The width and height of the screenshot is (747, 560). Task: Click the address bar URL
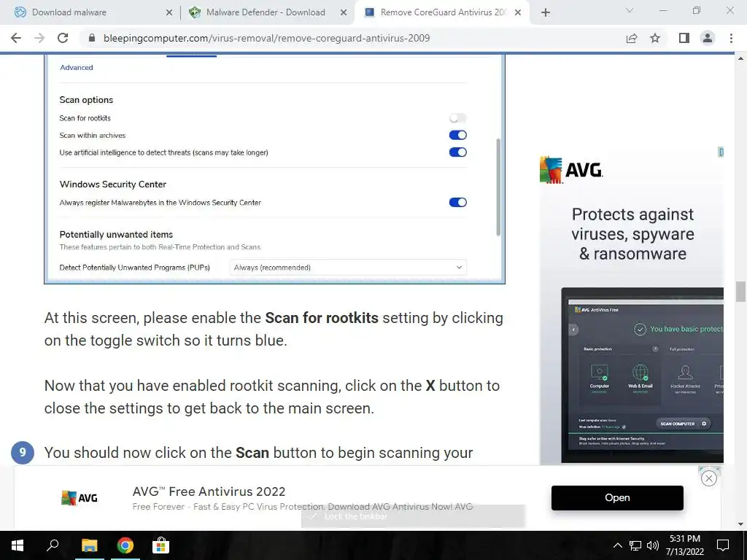[x=266, y=38]
